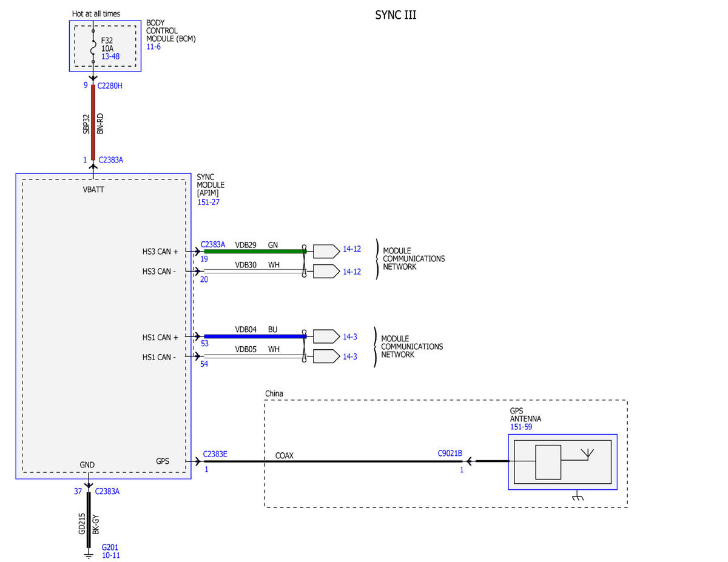Click the 'SBP32' circuit label
This screenshot has width=728, height=562.
86,123
